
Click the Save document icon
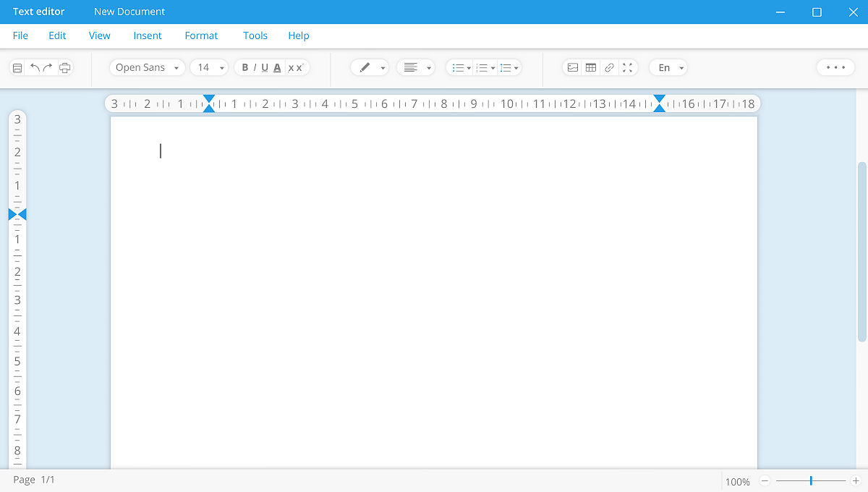(17, 68)
